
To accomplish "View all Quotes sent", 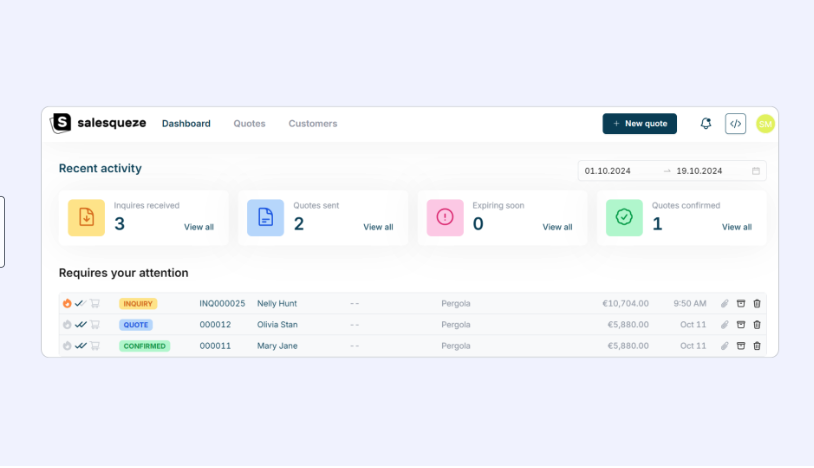I will tap(378, 227).
